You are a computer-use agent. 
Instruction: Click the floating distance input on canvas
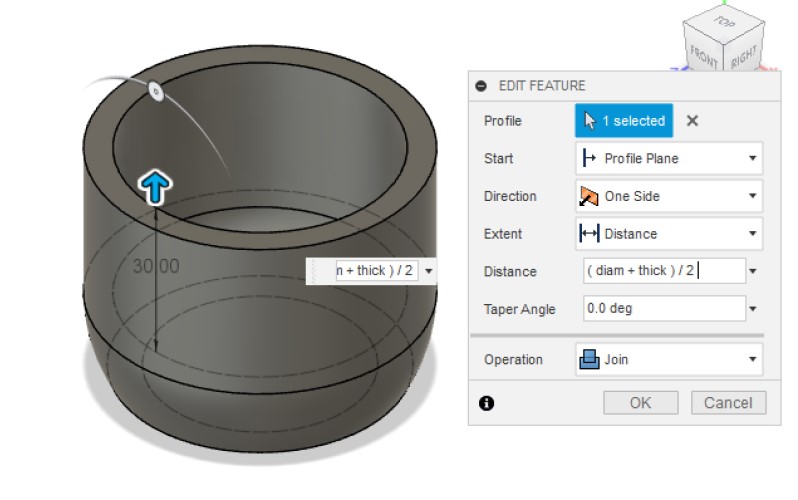pos(375,270)
